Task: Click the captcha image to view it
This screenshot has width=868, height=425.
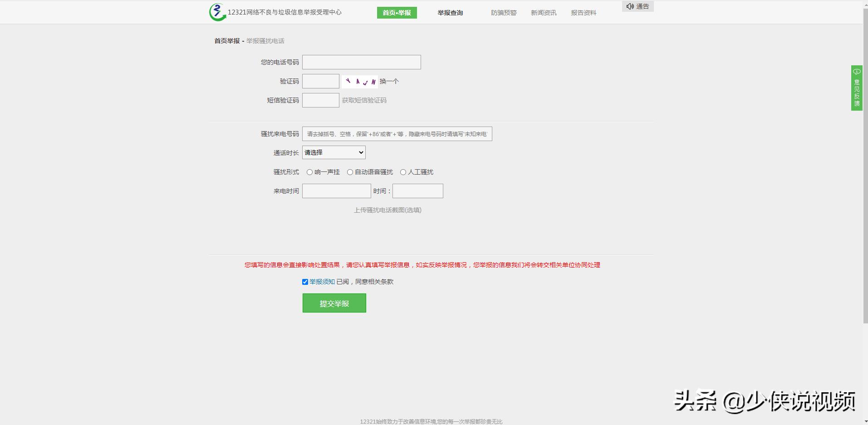Action: [x=360, y=81]
